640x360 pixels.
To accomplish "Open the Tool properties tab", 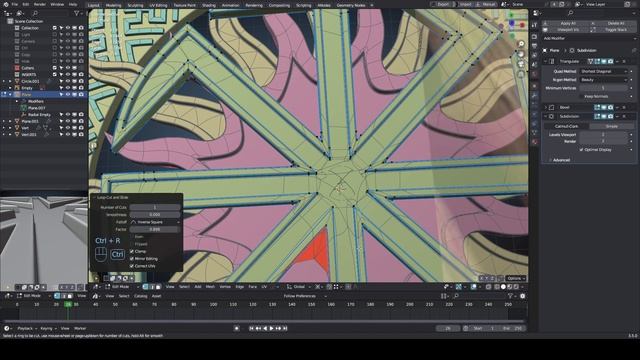I will (x=535, y=25).
